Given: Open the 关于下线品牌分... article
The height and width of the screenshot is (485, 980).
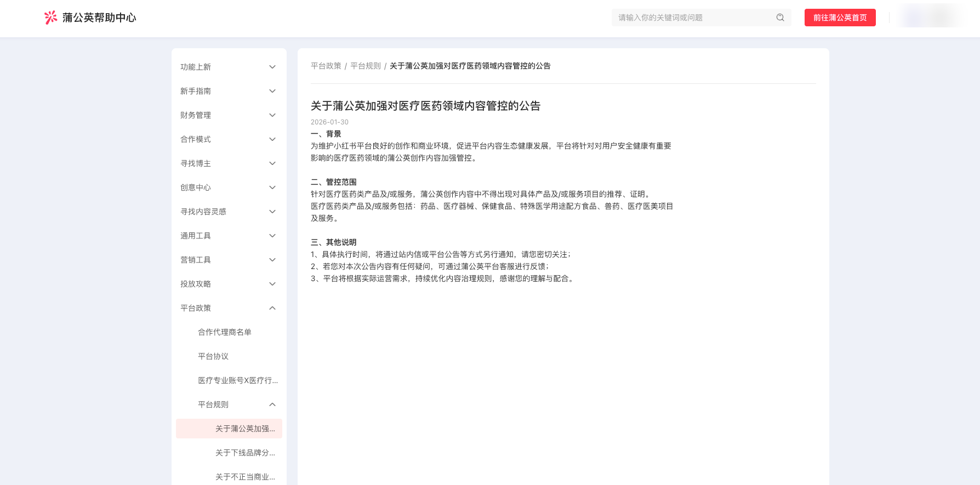Looking at the screenshot, I should point(245,453).
